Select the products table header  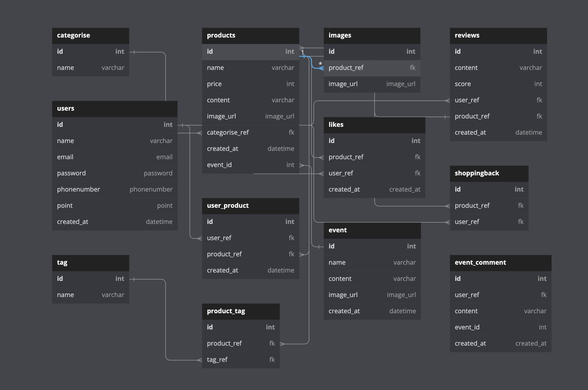tap(250, 35)
